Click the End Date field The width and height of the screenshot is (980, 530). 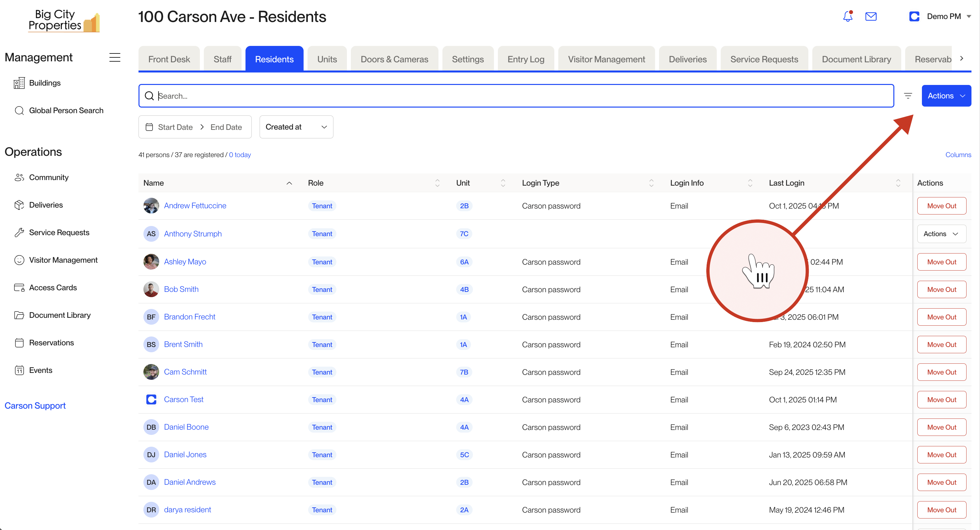tap(226, 127)
